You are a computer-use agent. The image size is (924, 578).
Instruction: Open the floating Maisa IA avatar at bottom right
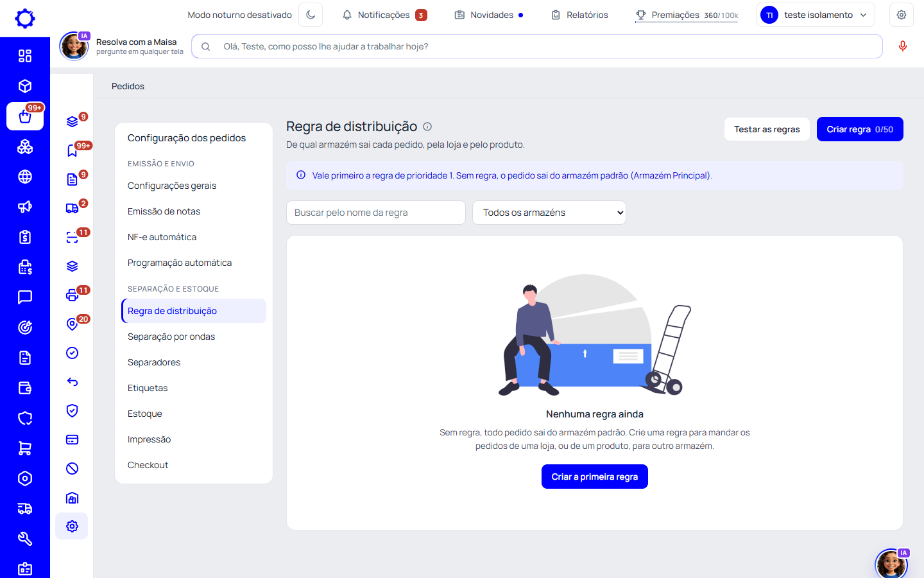[892, 563]
